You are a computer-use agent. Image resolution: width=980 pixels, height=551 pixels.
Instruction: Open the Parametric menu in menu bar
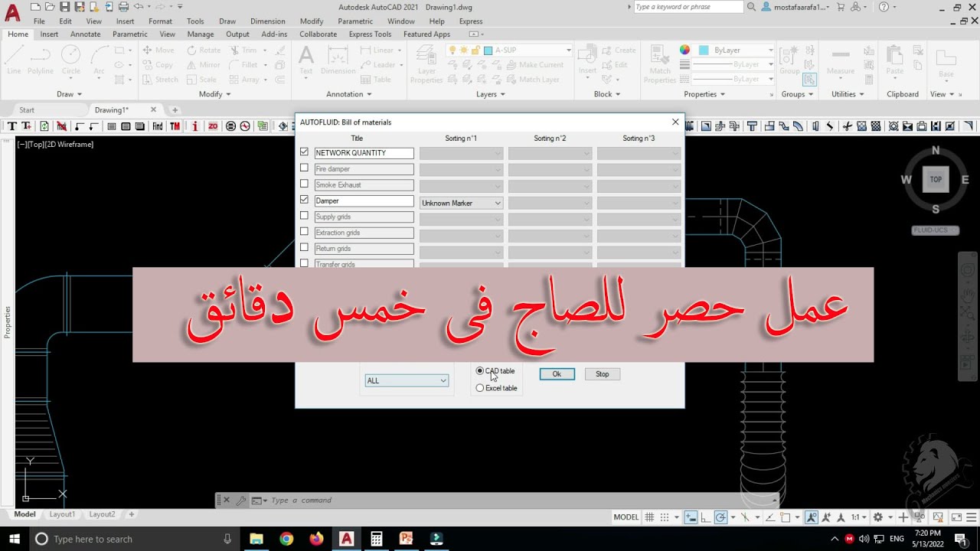tap(355, 21)
